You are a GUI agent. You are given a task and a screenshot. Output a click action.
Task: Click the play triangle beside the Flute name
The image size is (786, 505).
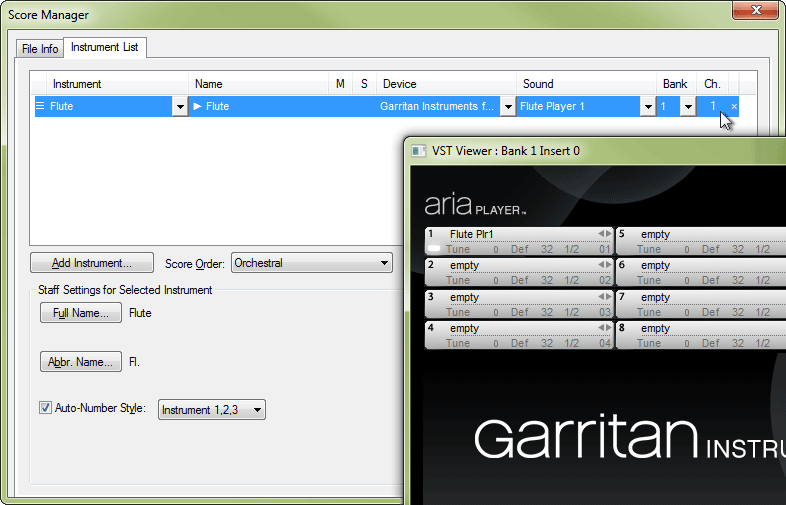(198, 106)
